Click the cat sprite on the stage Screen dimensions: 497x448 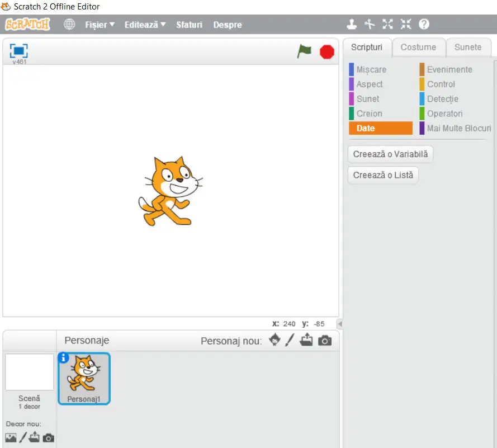170,191
